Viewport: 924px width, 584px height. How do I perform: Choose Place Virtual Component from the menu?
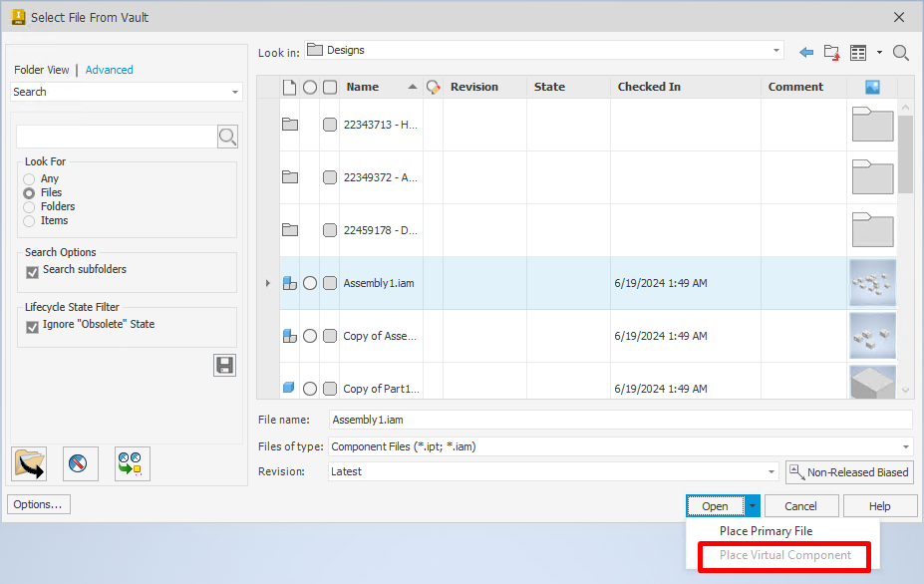tap(783, 555)
